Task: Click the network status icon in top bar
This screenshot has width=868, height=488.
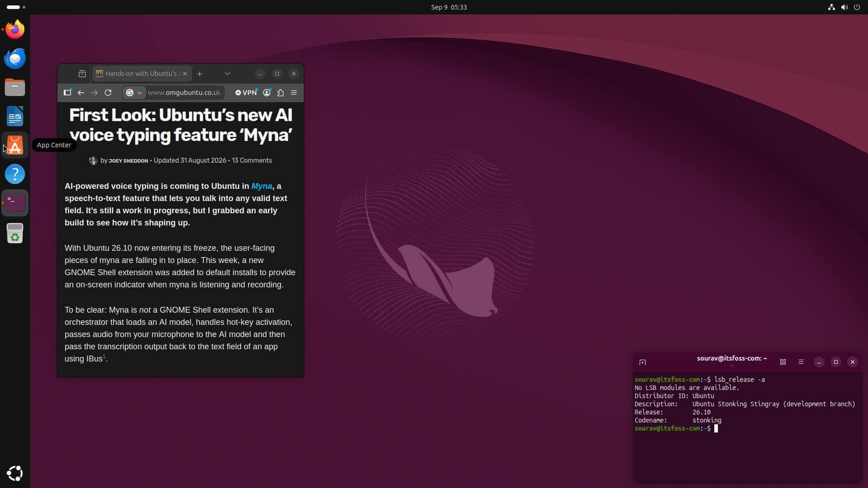Action: (x=831, y=7)
